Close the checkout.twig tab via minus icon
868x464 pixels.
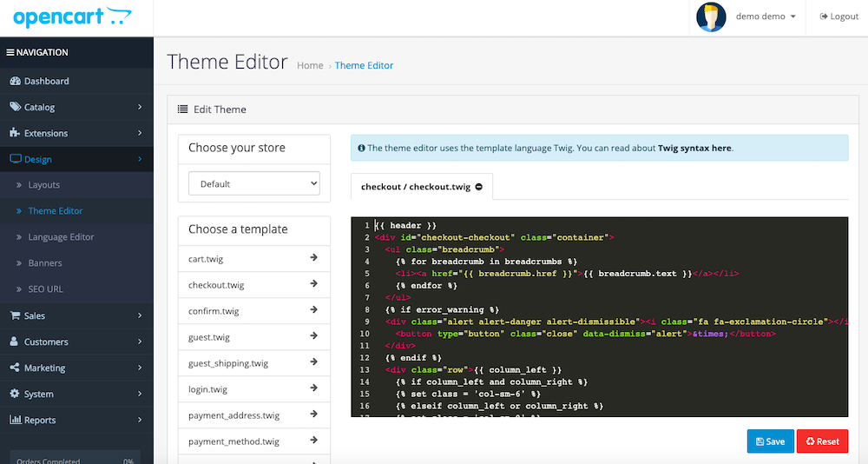pyautogui.click(x=479, y=187)
